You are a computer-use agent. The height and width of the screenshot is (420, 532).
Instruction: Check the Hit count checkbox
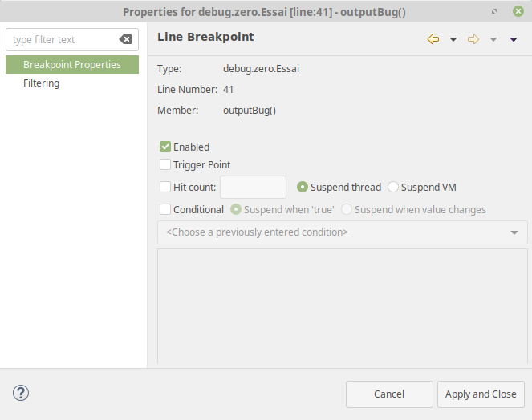(165, 188)
